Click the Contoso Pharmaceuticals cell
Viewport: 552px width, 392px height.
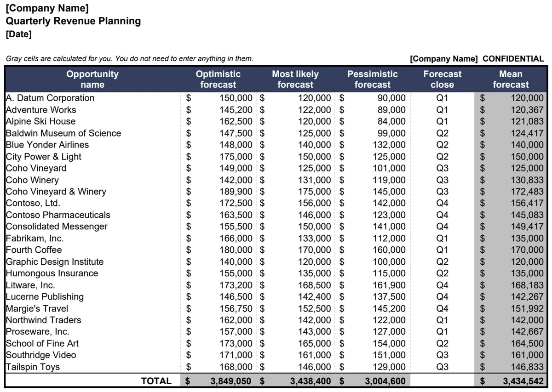(58, 215)
